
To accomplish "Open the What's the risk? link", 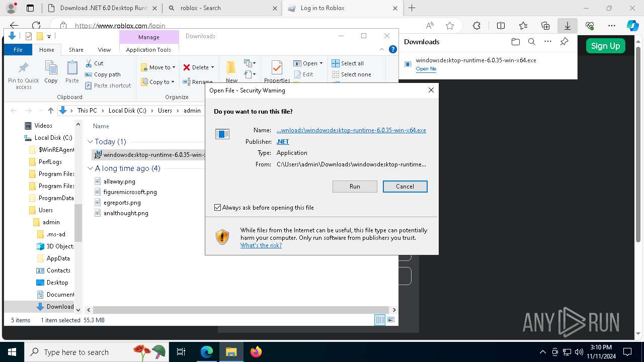I will click(x=261, y=245).
